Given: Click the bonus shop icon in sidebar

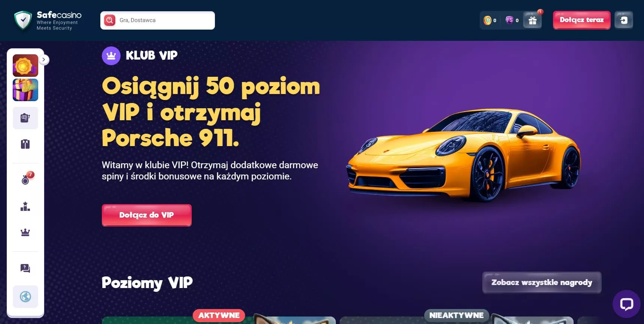Looking at the screenshot, I should tap(25, 144).
